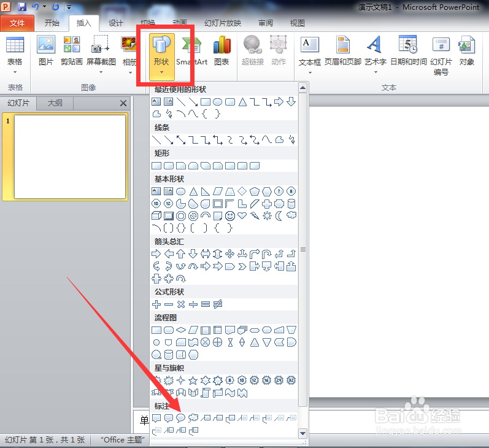This screenshot has height=448, width=489.
Task: Select the oval callout shape under 标注
Action: pyautogui.click(x=181, y=418)
